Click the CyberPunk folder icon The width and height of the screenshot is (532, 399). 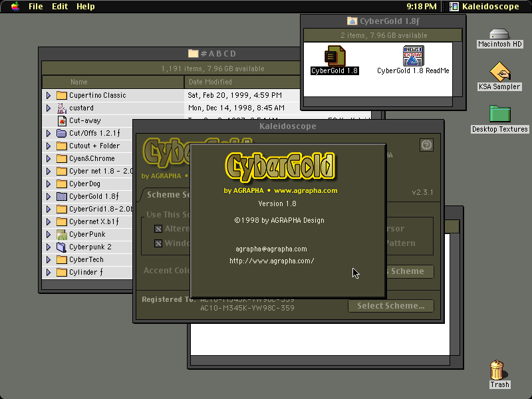click(61, 235)
